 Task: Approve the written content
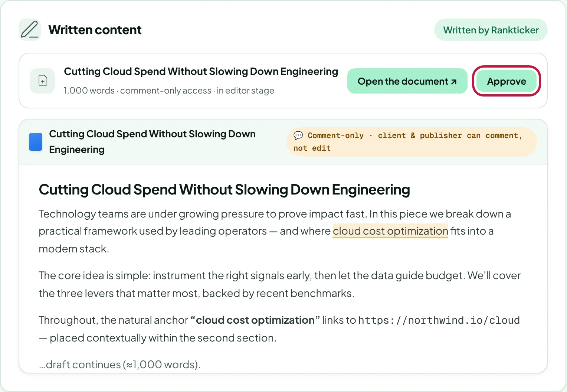507,81
